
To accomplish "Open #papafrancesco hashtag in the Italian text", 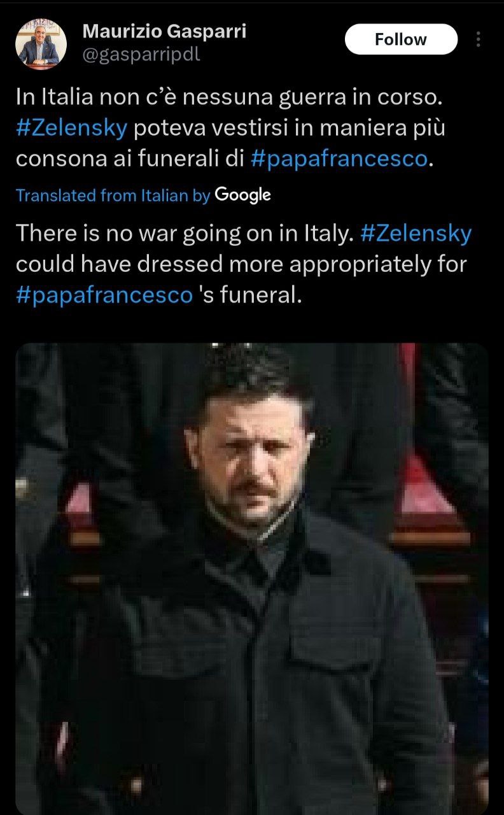I will coord(340,159).
